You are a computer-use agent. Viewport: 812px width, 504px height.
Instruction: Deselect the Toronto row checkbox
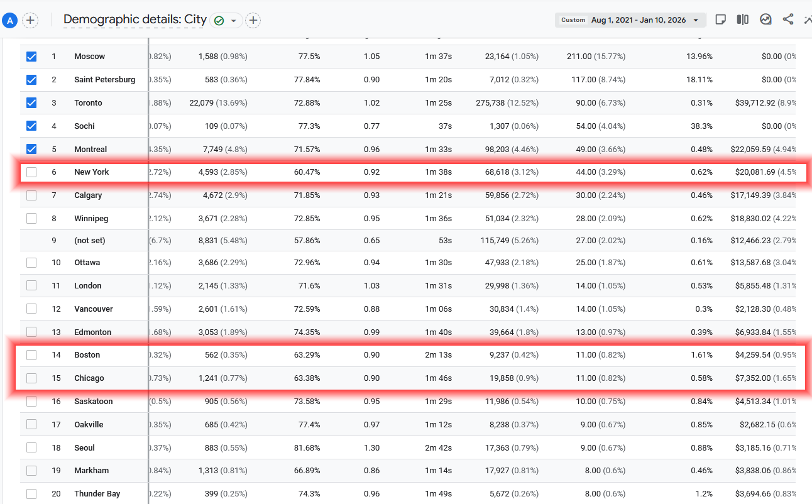tap(31, 103)
